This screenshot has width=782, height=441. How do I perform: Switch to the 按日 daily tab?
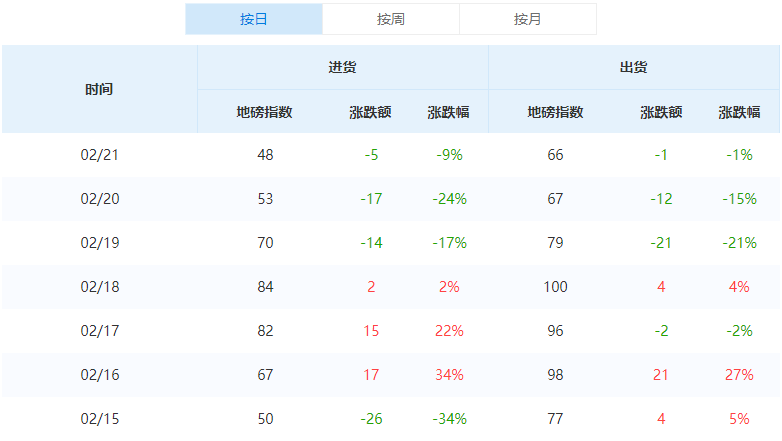(254, 19)
